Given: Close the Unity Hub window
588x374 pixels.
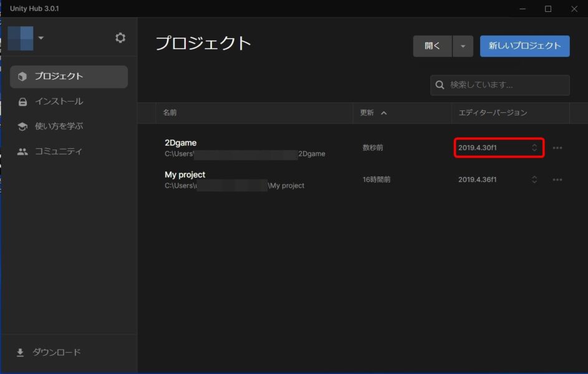Looking at the screenshot, I should [x=574, y=9].
